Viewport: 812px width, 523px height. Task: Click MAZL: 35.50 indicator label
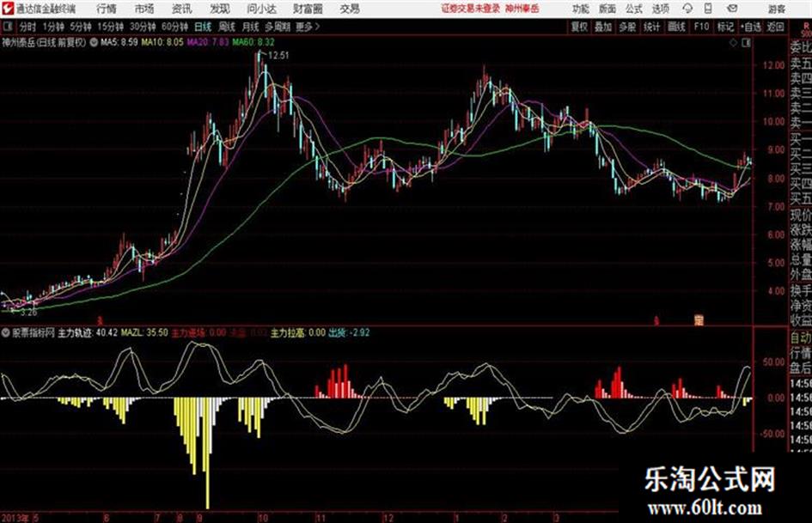tap(144, 332)
